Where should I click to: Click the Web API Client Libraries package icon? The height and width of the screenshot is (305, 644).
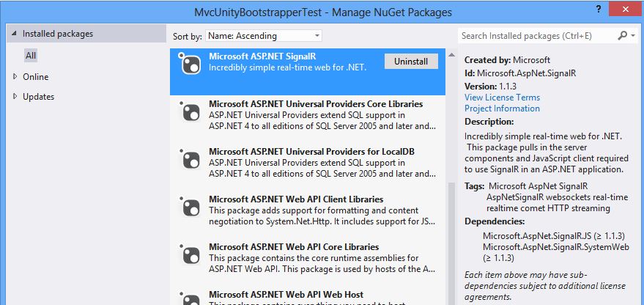tap(190, 207)
